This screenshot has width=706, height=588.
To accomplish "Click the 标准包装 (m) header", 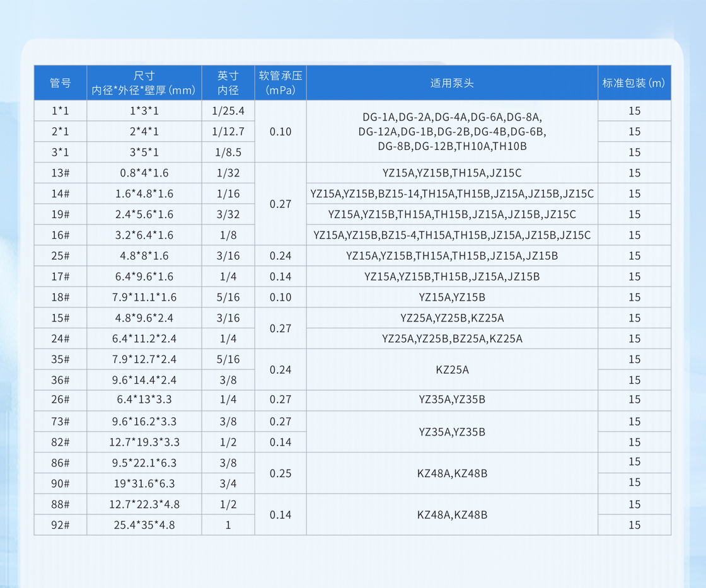I will 634,83.
